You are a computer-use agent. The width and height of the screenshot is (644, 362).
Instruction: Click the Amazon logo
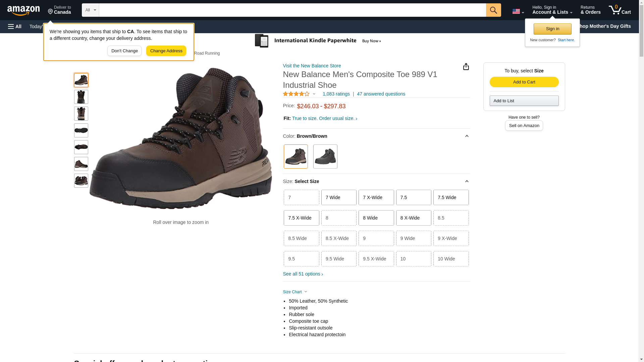click(x=23, y=10)
